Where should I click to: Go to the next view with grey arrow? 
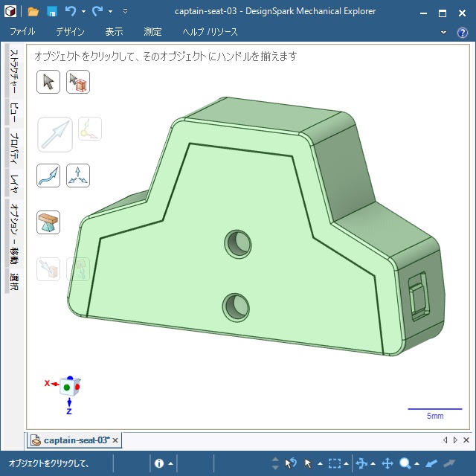(449, 463)
